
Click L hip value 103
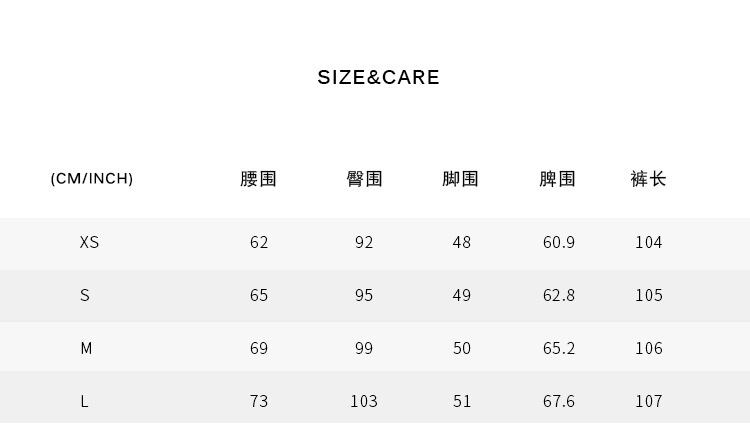pos(364,401)
